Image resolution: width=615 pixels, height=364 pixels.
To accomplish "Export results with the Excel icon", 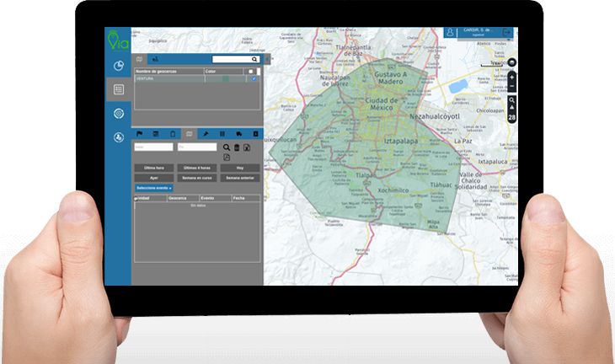I will tap(248, 147).
